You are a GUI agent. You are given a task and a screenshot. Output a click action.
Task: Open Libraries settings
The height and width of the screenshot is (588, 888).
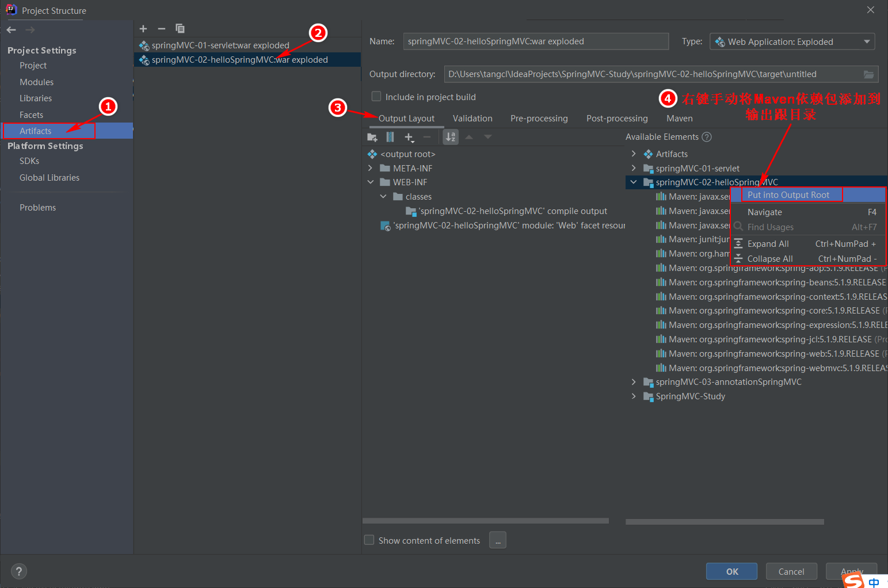pyautogui.click(x=36, y=98)
